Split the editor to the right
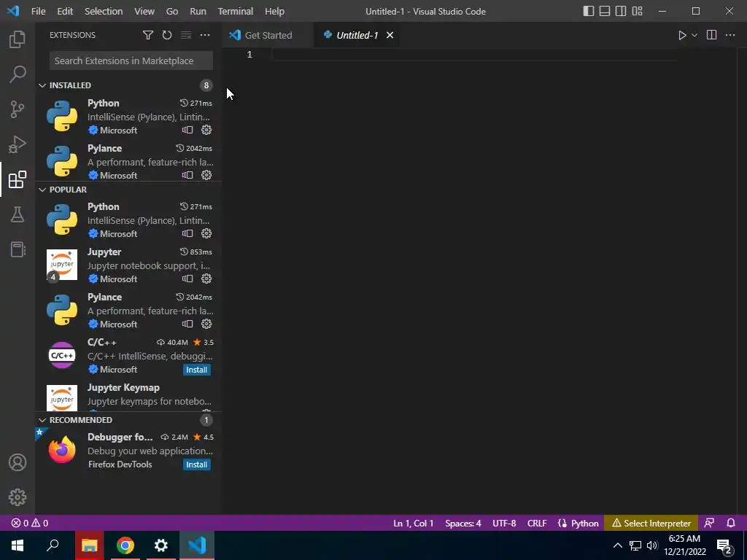Screen dimensions: 747x560 [x=711, y=35]
